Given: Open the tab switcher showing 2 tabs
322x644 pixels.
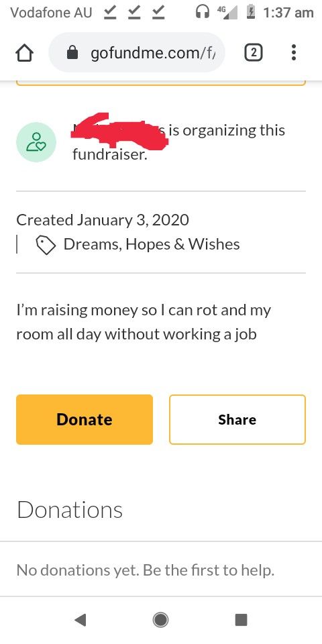Looking at the screenshot, I should click(254, 52).
